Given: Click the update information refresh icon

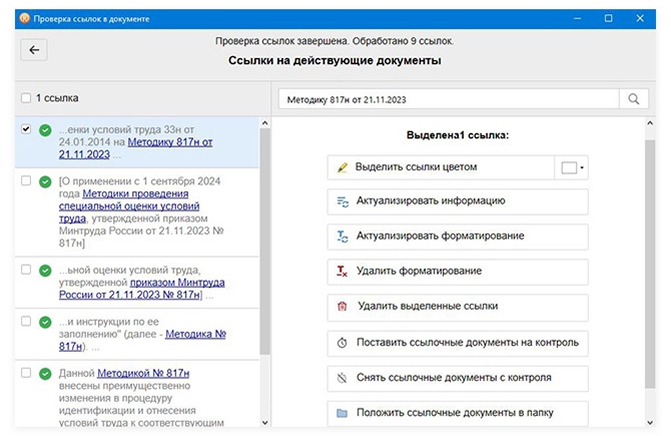Looking at the screenshot, I should [343, 201].
